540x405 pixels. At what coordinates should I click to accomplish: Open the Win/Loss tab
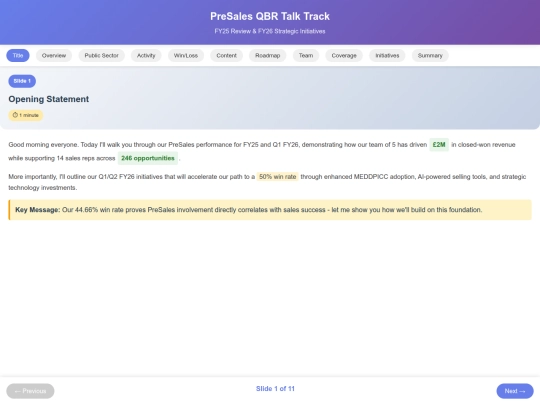click(x=186, y=55)
